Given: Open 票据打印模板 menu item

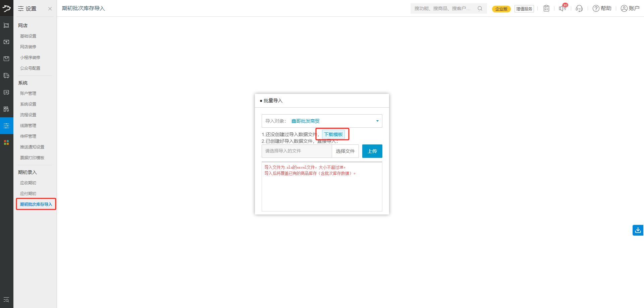Looking at the screenshot, I should [x=32, y=158].
